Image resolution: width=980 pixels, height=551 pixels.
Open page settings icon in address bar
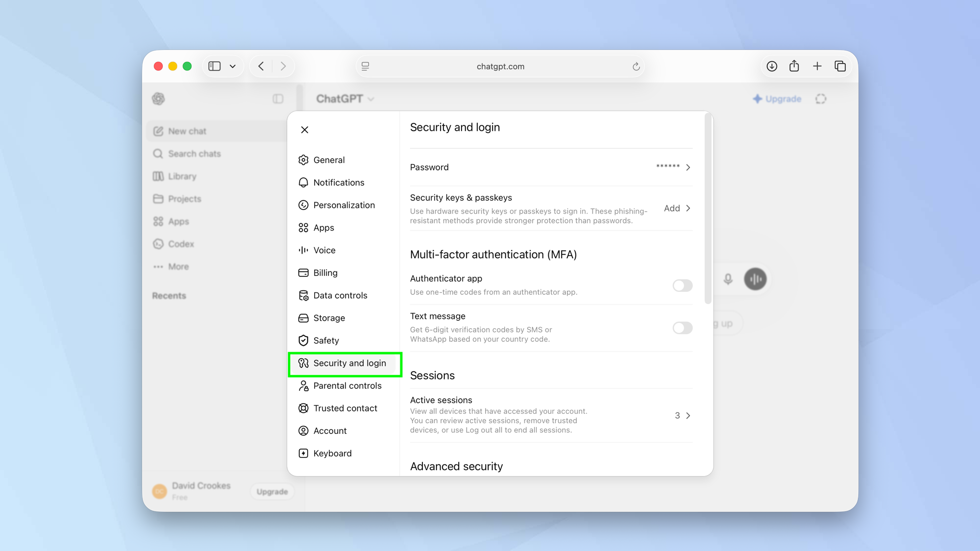(365, 66)
